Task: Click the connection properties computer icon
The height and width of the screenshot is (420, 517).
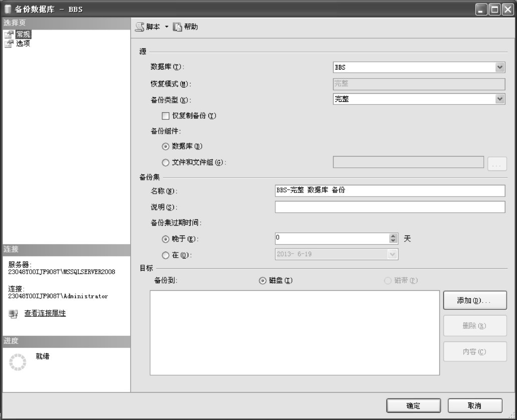Action: pos(13,313)
